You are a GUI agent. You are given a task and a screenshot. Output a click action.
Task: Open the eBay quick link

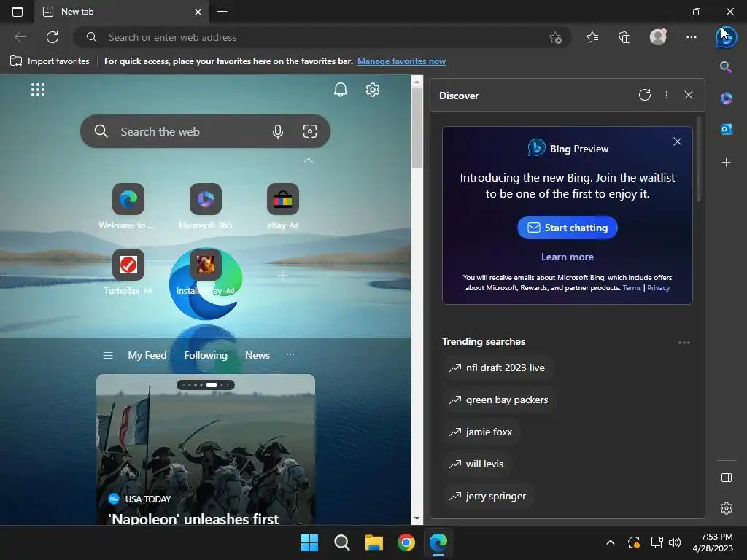click(x=282, y=206)
